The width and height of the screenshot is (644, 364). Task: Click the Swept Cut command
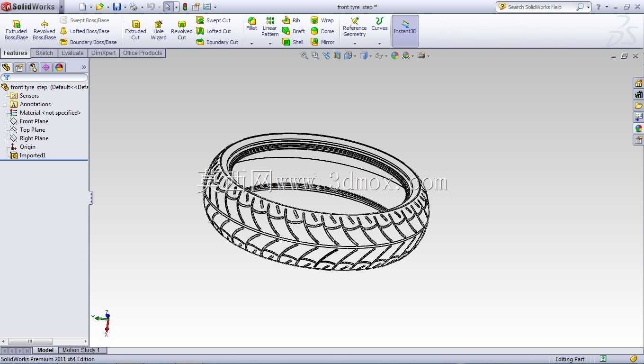pos(214,20)
